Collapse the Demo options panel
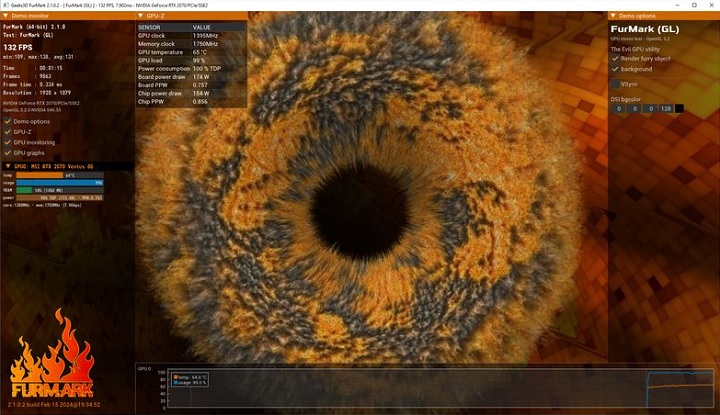Image resolution: width=720 pixels, height=415 pixels. tap(613, 17)
